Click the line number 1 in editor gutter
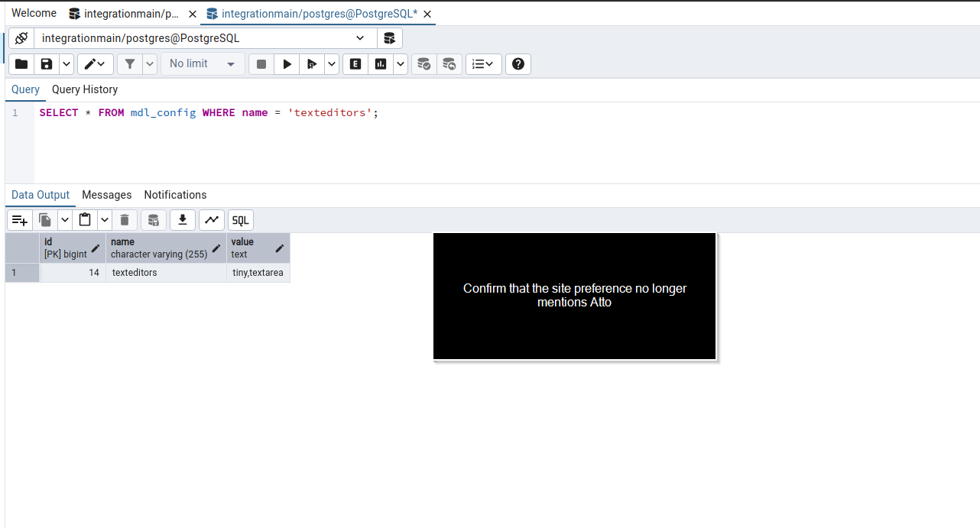This screenshot has width=980, height=528. click(x=15, y=113)
